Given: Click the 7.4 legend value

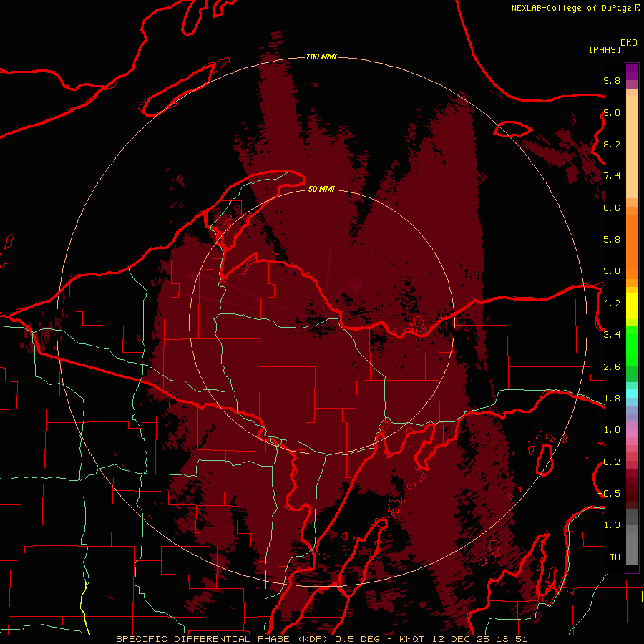Looking at the screenshot, I should point(612,176).
